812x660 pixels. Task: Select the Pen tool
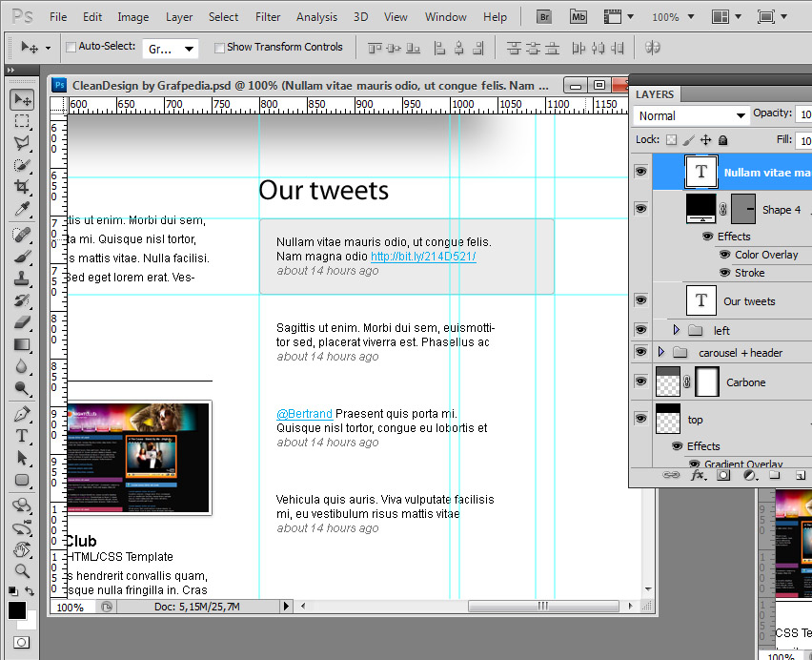click(22, 414)
